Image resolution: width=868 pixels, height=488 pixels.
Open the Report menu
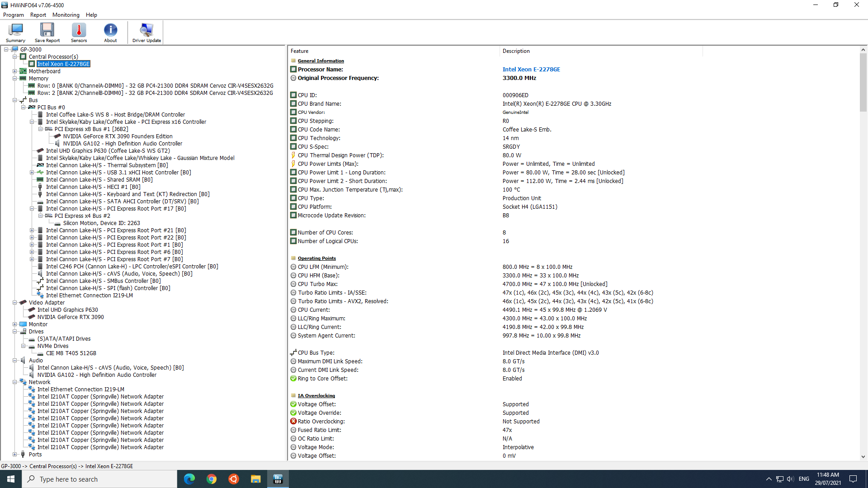tap(38, 15)
